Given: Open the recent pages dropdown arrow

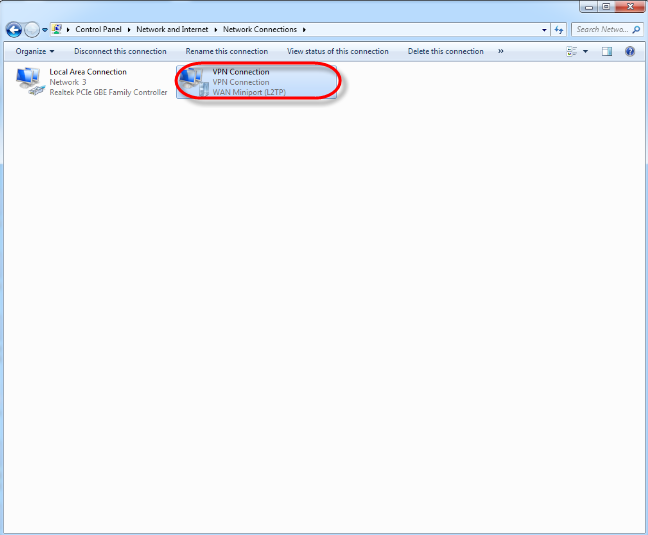Looking at the screenshot, I should tap(45, 30).
